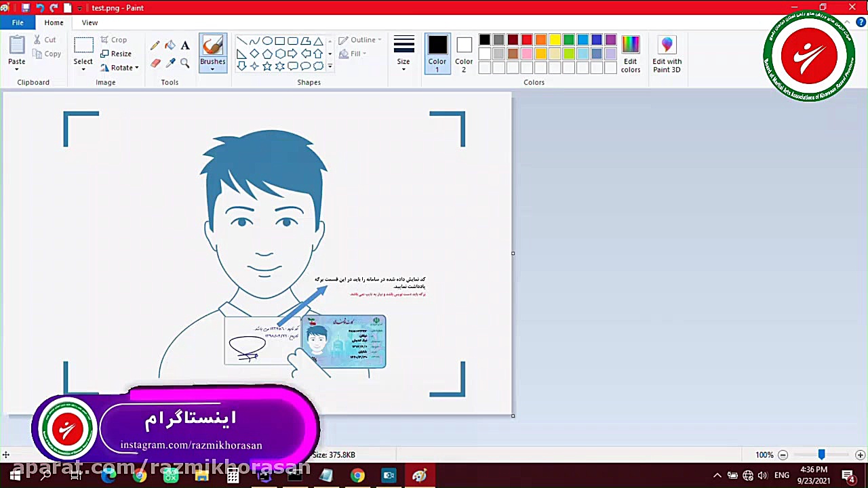Click the Copy button
This screenshot has width=868, height=488.
[x=47, y=54]
